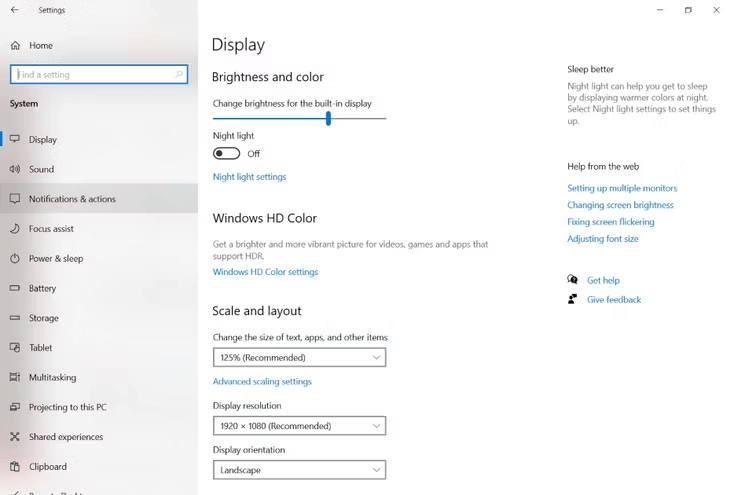Open Fixing screen flickering help link

point(611,221)
